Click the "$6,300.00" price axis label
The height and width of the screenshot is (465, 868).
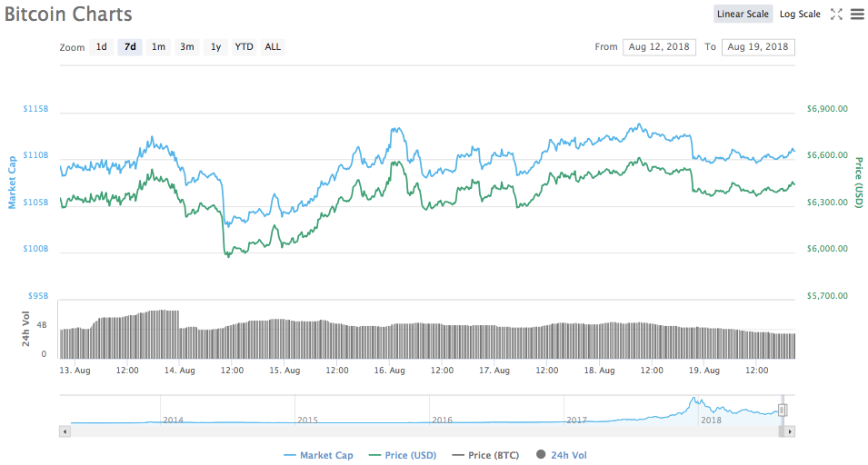pos(827,203)
